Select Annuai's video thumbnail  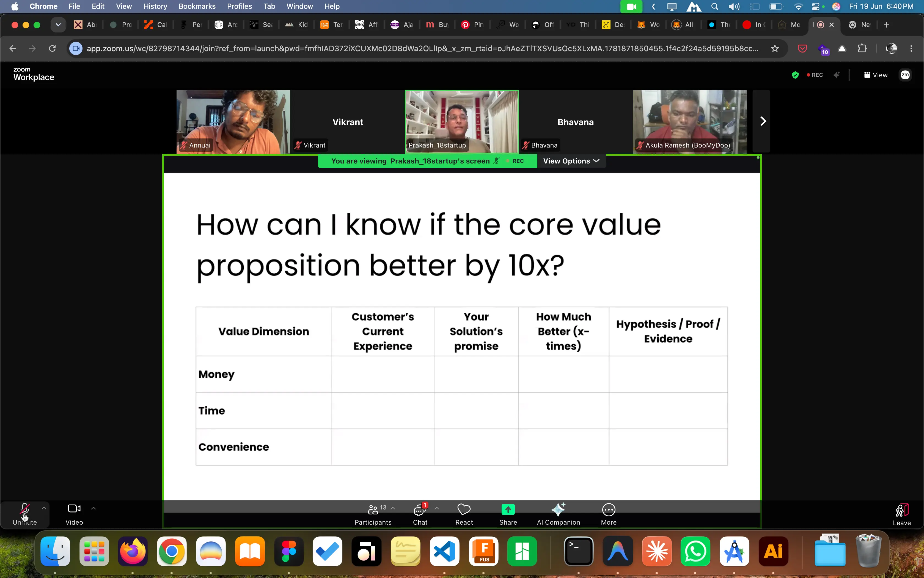[x=233, y=122]
